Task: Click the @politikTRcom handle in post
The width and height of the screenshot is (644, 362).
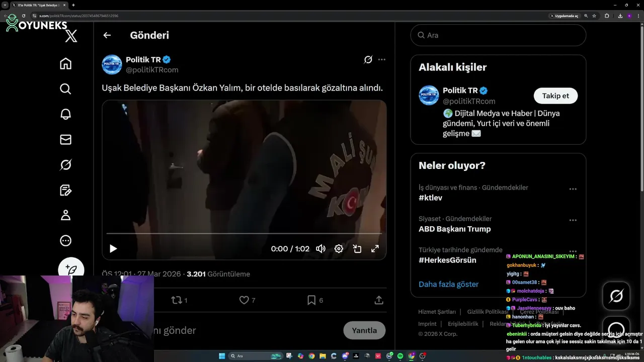Action: [x=152, y=70]
